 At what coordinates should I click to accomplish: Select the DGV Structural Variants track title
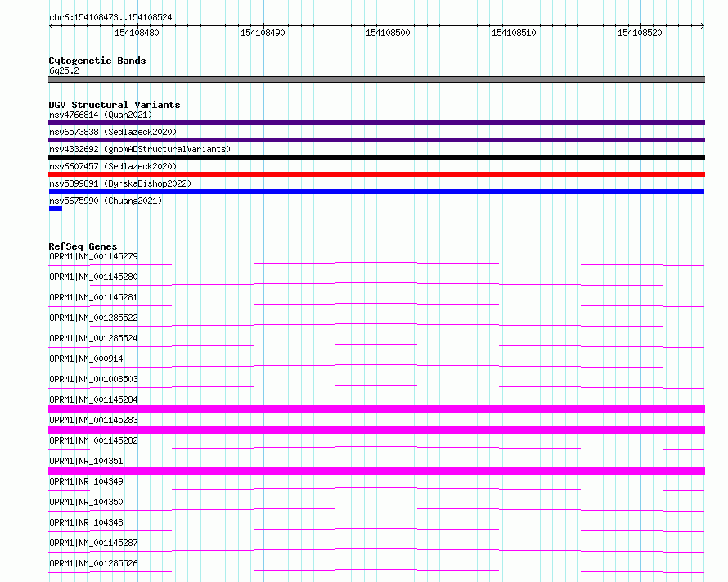click(x=115, y=105)
